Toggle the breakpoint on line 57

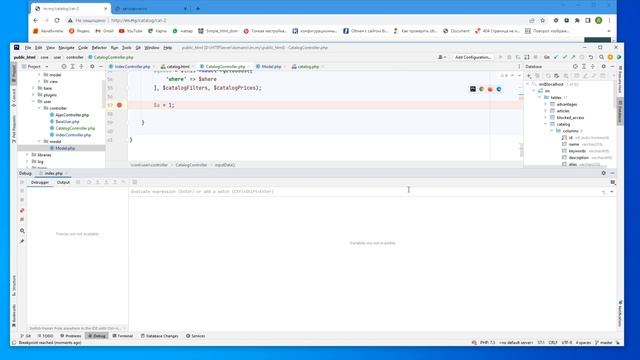(x=119, y=105)
